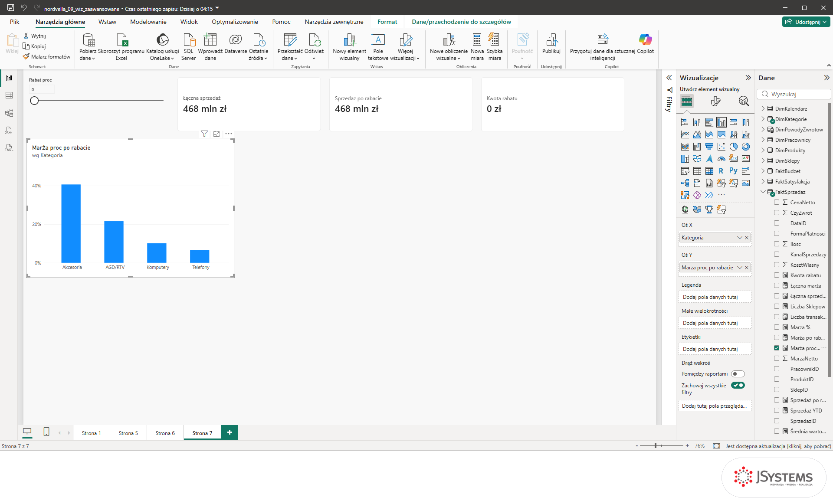The image size is (833, 504).
Task: Create a Szybka miara
Action: (494, 47)
